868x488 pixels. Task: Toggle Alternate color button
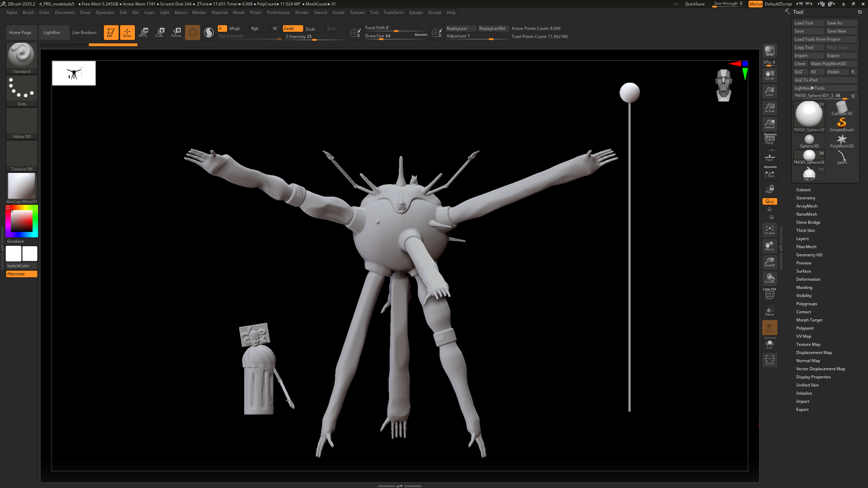22,274
